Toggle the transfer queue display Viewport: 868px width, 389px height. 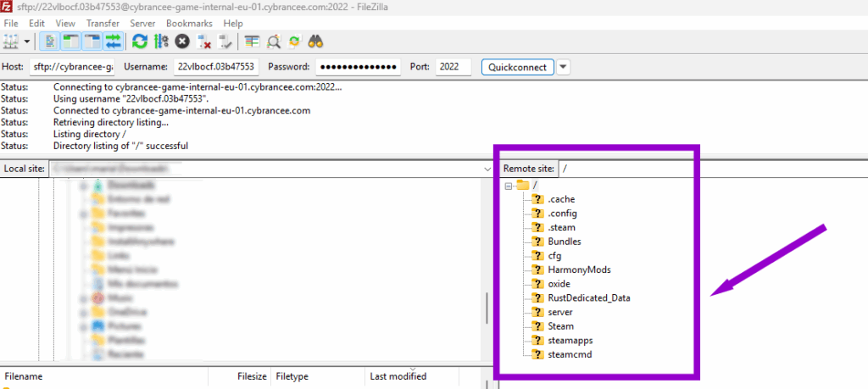click(113, 42)
